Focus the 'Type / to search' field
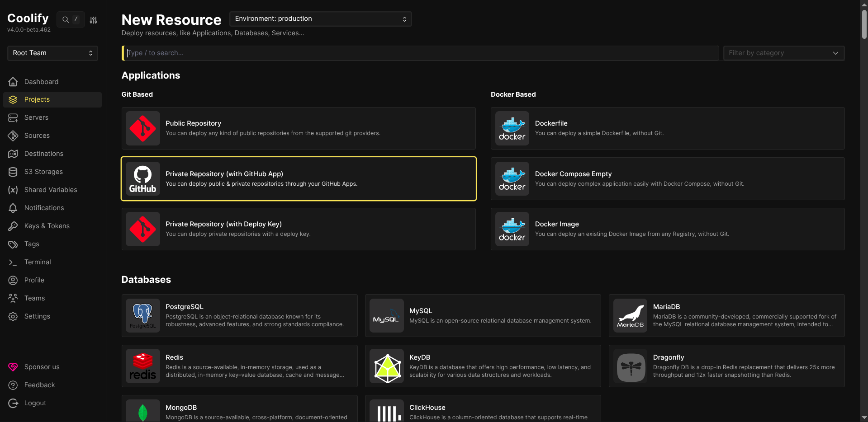The width and height of the screenshot is (868, 422). [x=421, y=53]
